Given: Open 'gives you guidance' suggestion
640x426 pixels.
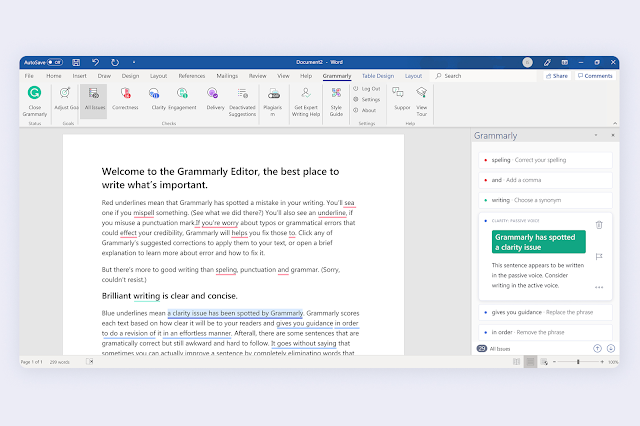Looking at the screenshot, I should pyautogui.click(x=545, y=312).
